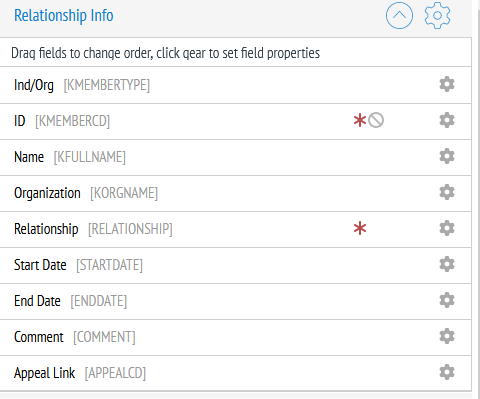
Task: Open Relationship Info section settings gear
Action: [x=437, y=16]
